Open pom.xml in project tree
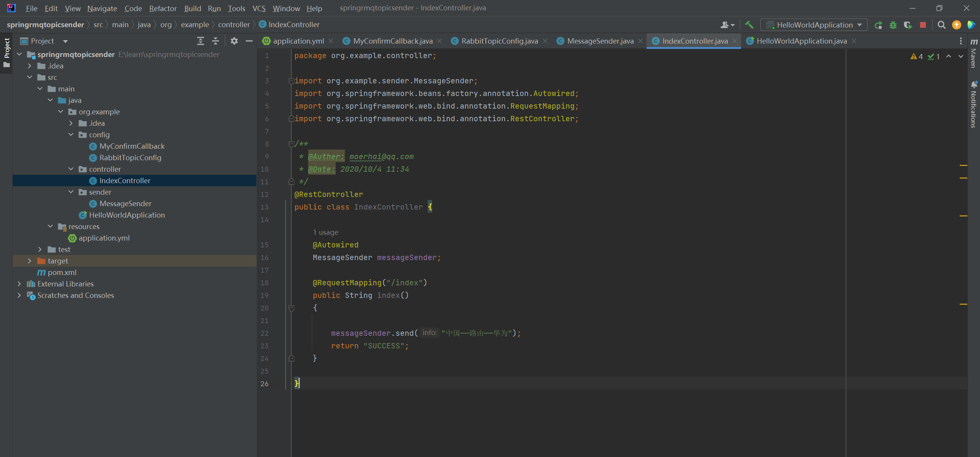This screenshot has height=457, width=980. tap(62, 272)
